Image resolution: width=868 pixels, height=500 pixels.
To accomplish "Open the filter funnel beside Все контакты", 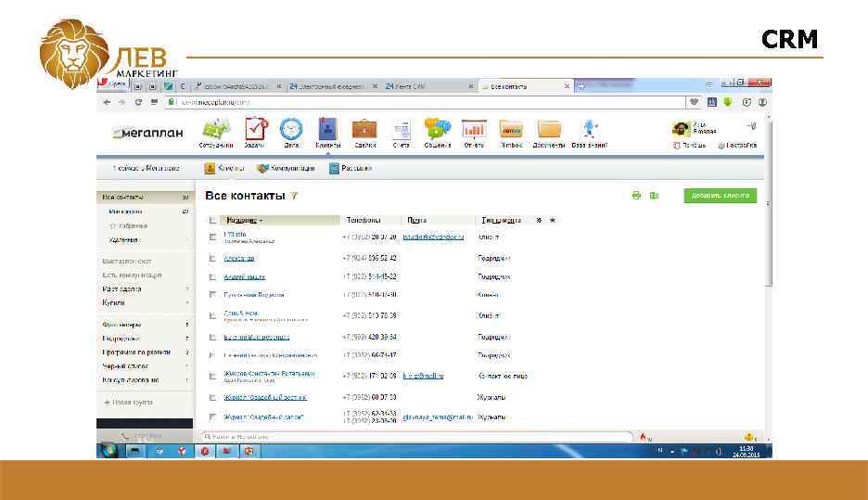I will click(294, 196).
